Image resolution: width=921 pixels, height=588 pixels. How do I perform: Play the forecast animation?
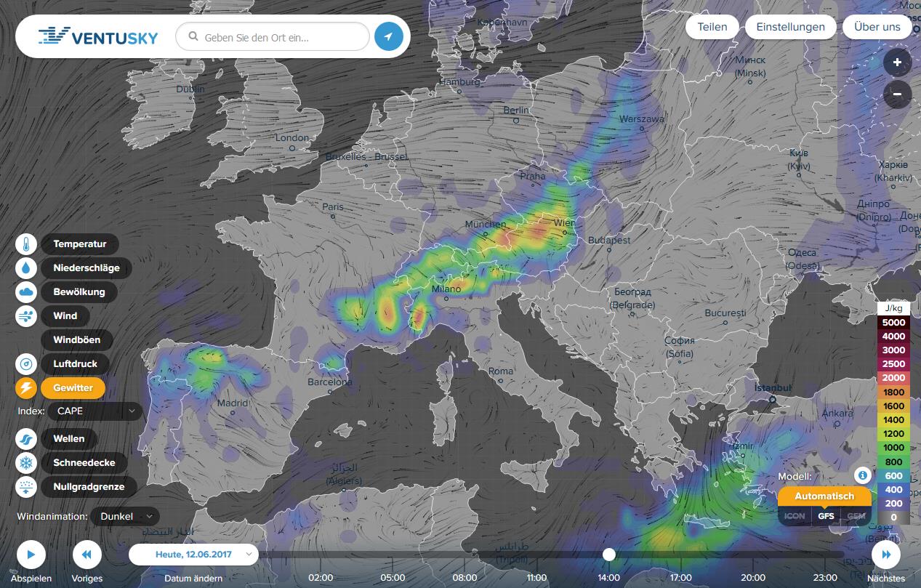tap(31, 555)
